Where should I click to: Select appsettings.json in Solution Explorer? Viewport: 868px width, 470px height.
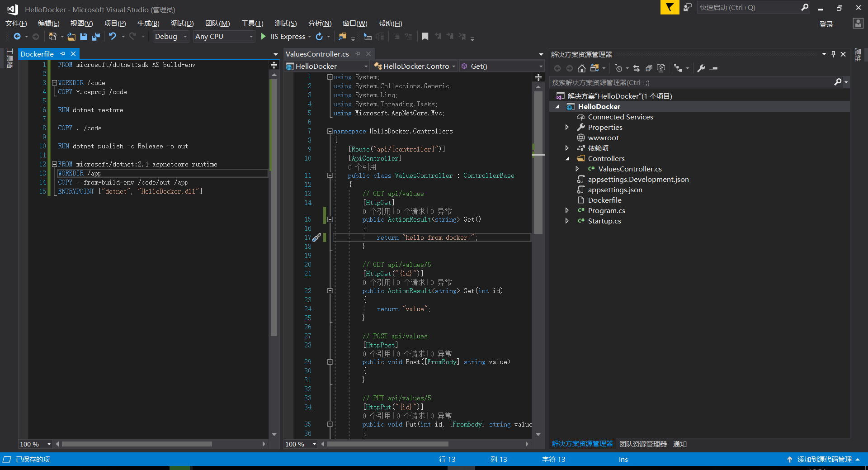point(615,190)
